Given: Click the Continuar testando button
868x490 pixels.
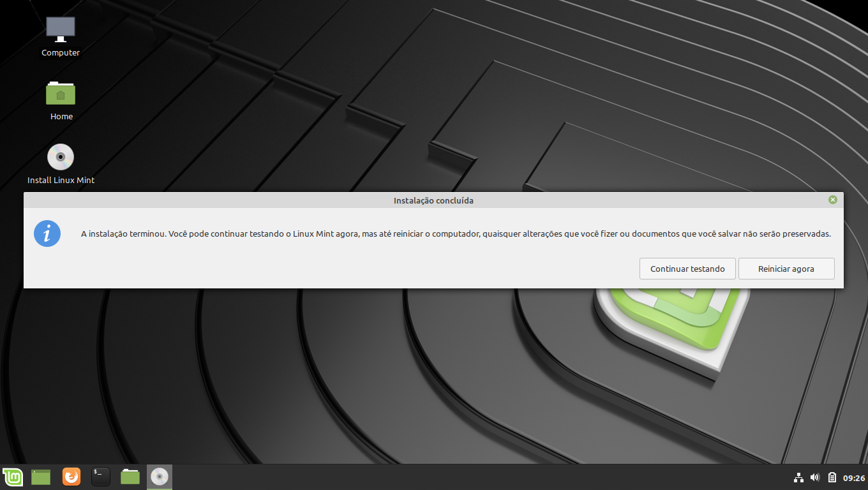Looking at the screenshot, I should tap(687, 269).
